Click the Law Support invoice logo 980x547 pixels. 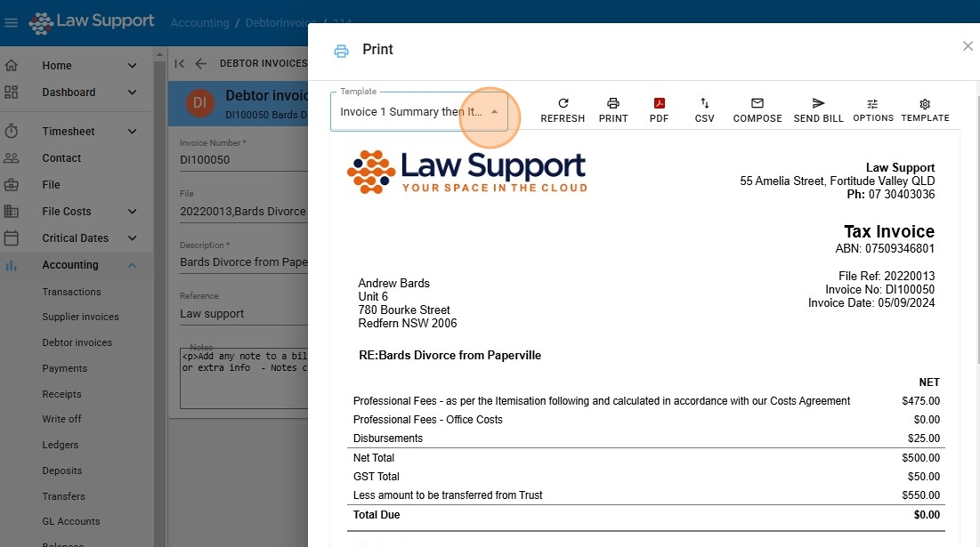point(467,172)
